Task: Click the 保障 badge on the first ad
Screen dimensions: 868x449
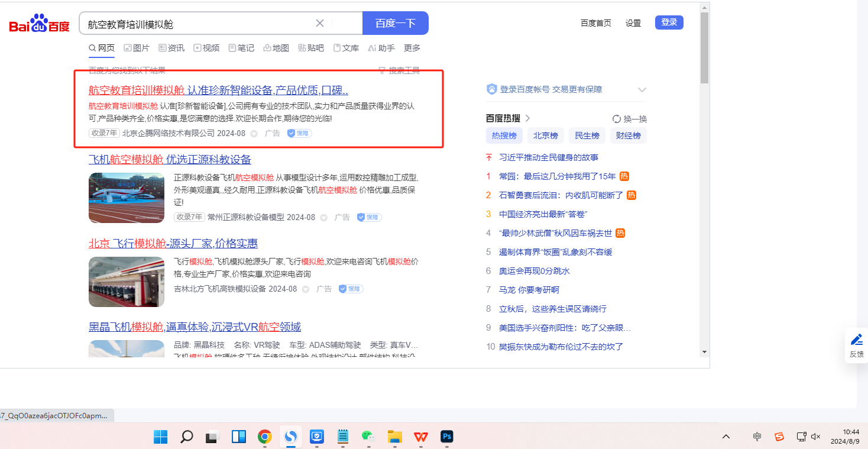Action: pyautogui.click(x=299, y=133)
